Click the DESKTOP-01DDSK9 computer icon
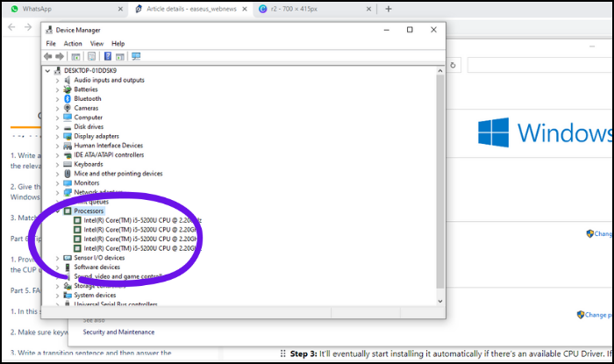This screenshot has height=364, width=614. tap(58, 70)
